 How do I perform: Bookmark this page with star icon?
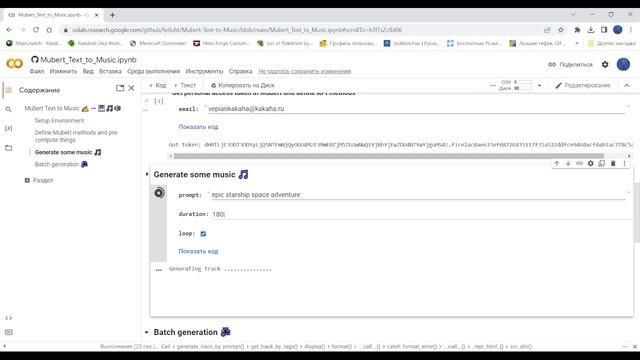click(561, 30)
